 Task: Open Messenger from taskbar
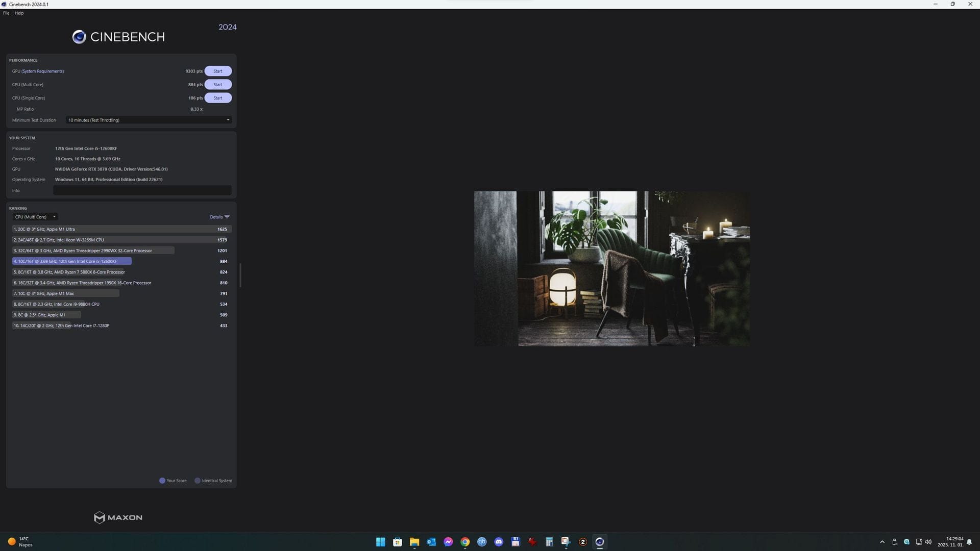pyautogui.click(x=448, y=542)
